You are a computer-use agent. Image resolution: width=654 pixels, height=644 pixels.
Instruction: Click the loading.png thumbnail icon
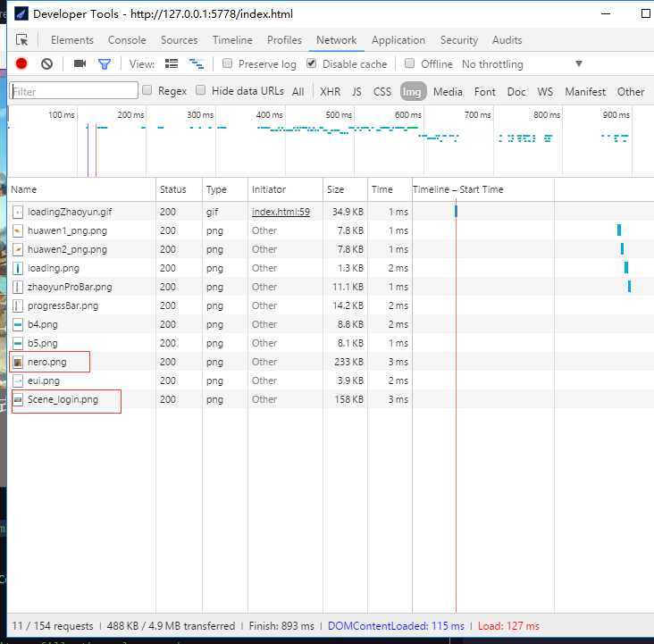(x=18, y=268)
